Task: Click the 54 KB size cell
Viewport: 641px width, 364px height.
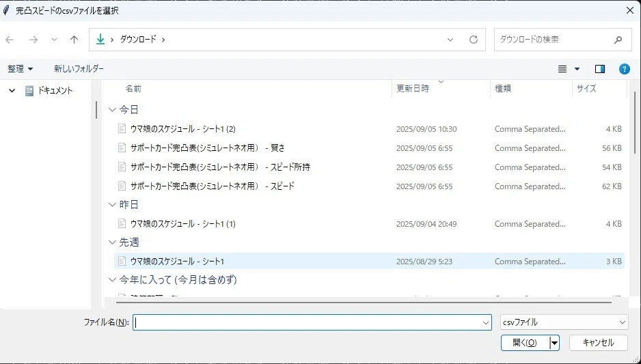Action: (612, 167)
